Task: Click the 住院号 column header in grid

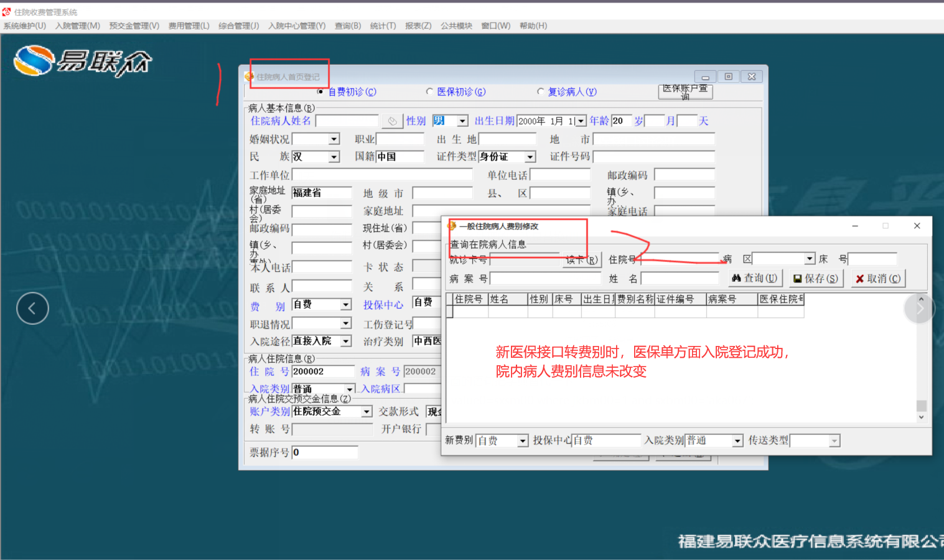Action: coord(470,299)
